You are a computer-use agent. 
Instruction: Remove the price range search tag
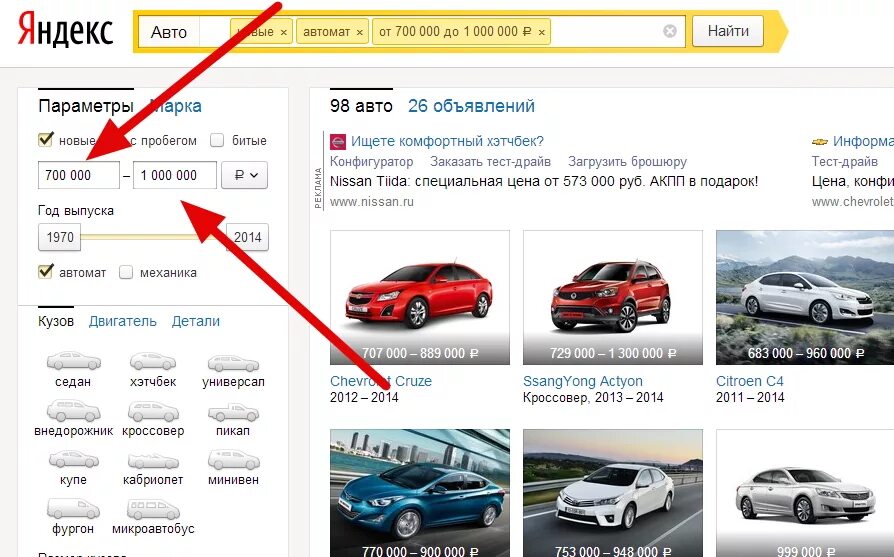(542, 32)
